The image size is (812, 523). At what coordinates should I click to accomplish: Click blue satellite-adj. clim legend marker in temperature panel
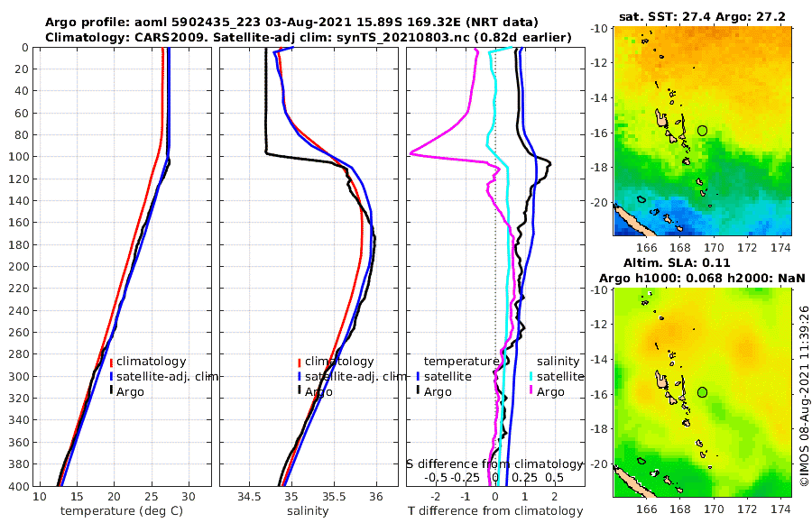click(x=111, y=376)
